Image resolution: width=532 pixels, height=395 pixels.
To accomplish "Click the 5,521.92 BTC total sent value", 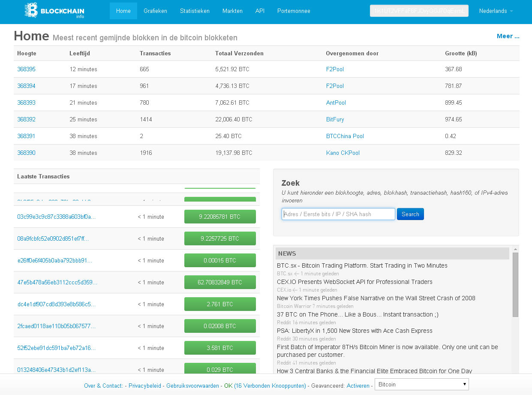I will [232, 69].
